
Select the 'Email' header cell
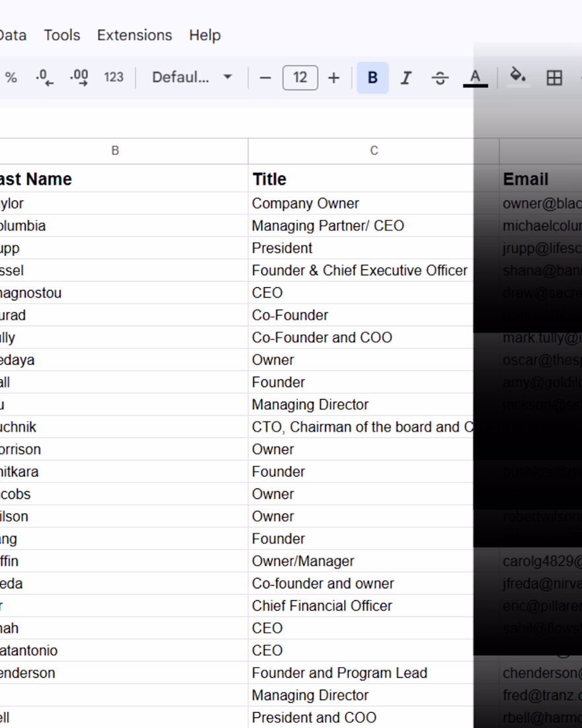[541, 179]
